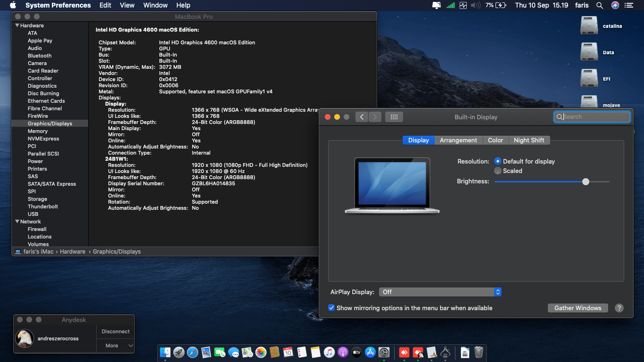
Task: Select Graphics/Displays in the hardware sidebar
Action: pos(50,123)
